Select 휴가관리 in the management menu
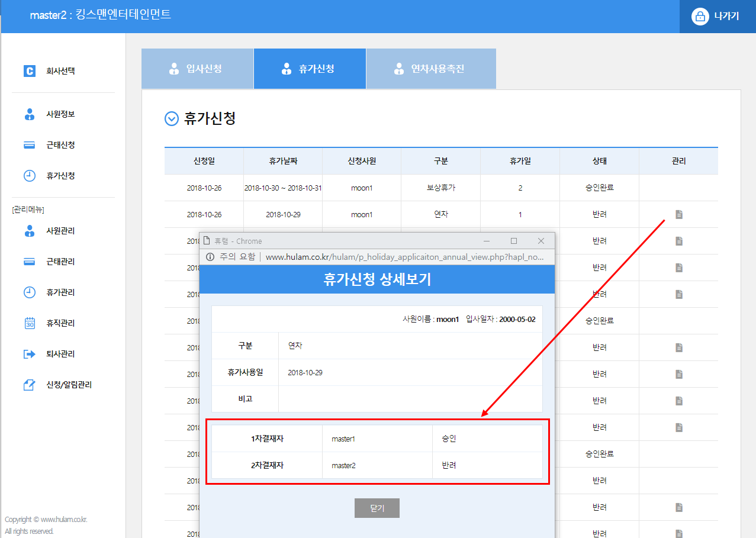This screenshot has width=756, height=538. tap(60, 292)
